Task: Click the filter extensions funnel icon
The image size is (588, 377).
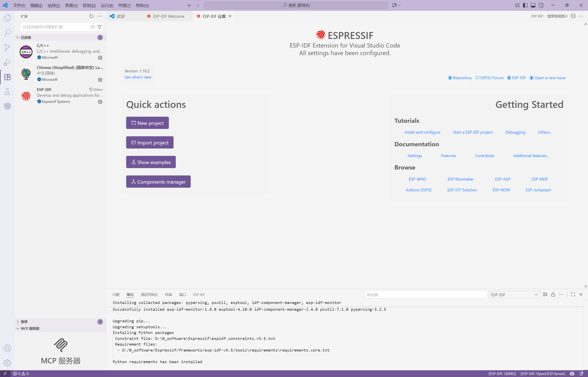Action: pyautogui.click(x=99, y=27)
